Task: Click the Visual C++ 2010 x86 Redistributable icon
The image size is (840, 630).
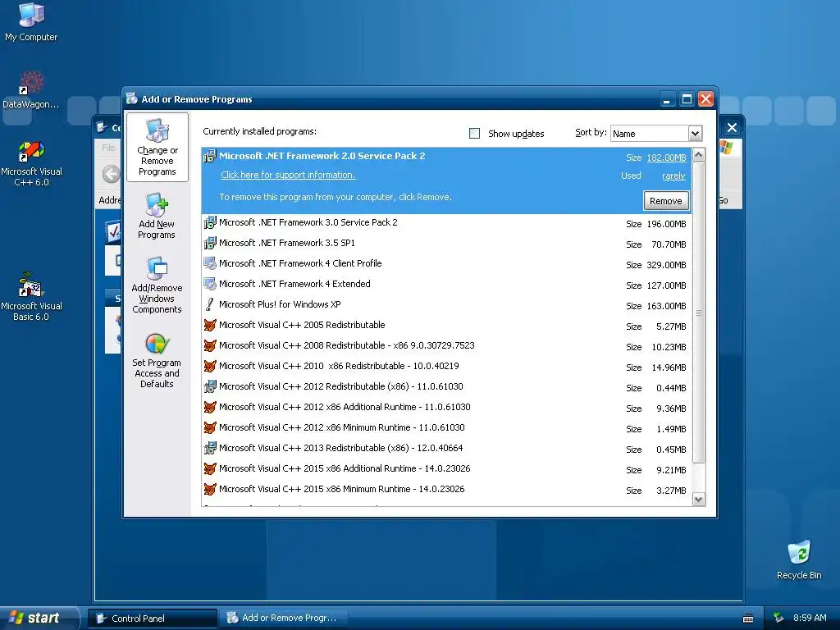Action: 210,366
